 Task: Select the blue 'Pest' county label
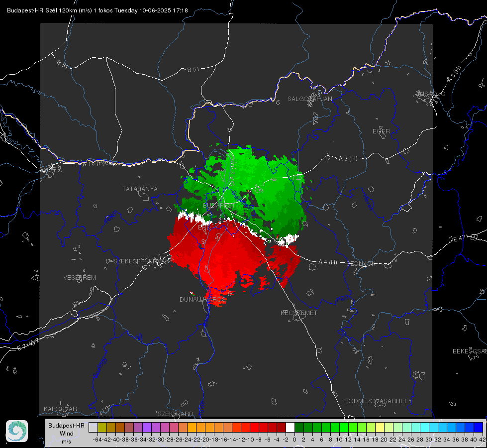point(343,300)
